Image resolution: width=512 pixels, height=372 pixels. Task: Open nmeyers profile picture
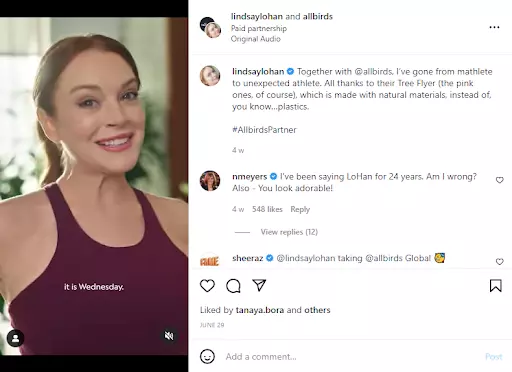pyautogui.click(x=210, y=181)
